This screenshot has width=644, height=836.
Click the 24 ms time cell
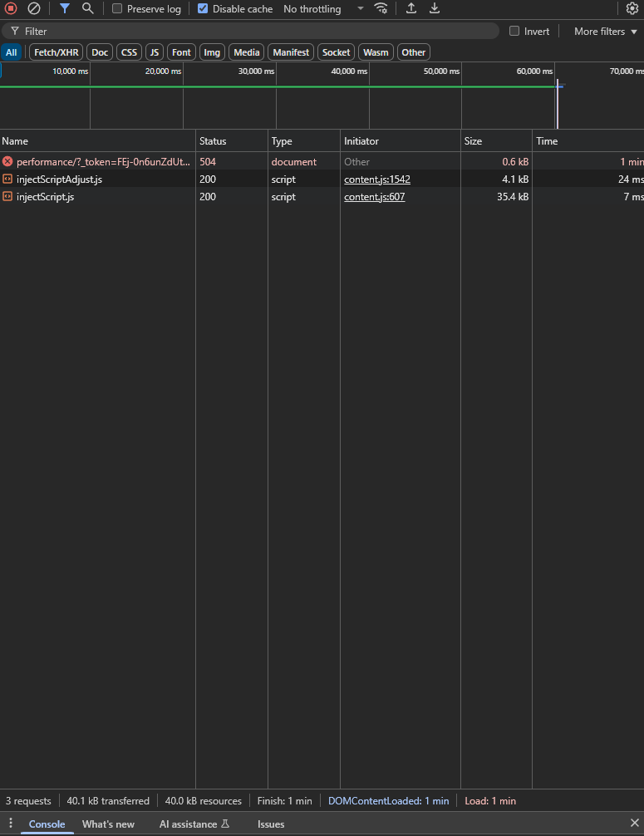pyautogui.click(x=588, y=179)
